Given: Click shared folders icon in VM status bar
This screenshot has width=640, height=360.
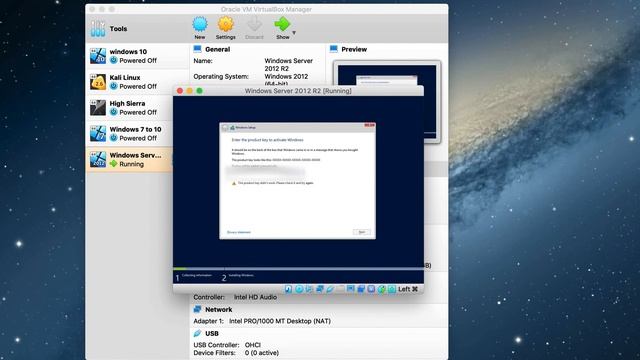Looking at the screenshot, I should coord(340,289).
